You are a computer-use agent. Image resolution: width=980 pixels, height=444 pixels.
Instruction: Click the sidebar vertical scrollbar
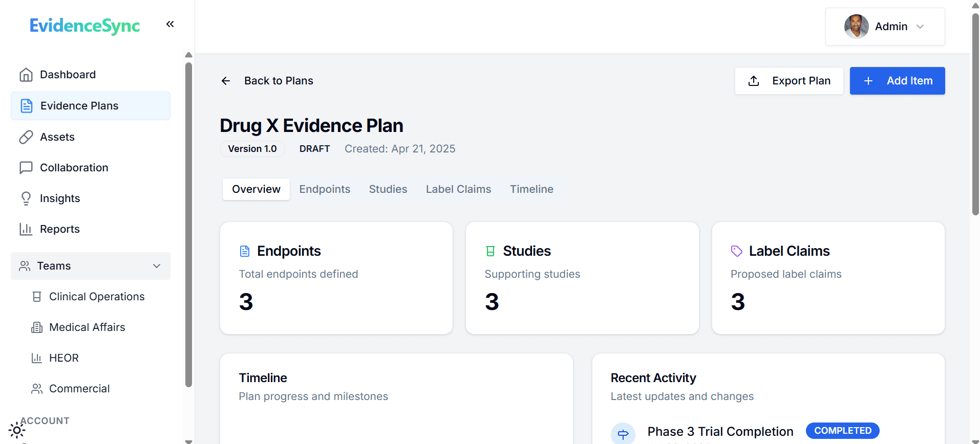tap(188, 225)
